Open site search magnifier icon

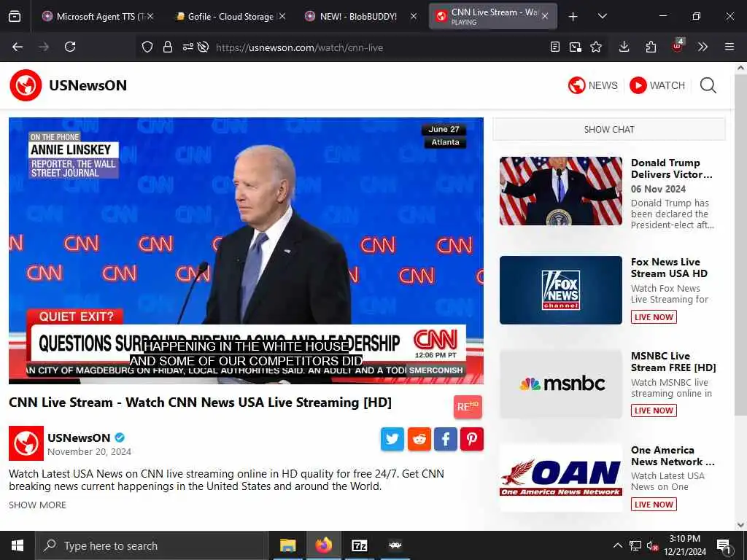point(708,85)
